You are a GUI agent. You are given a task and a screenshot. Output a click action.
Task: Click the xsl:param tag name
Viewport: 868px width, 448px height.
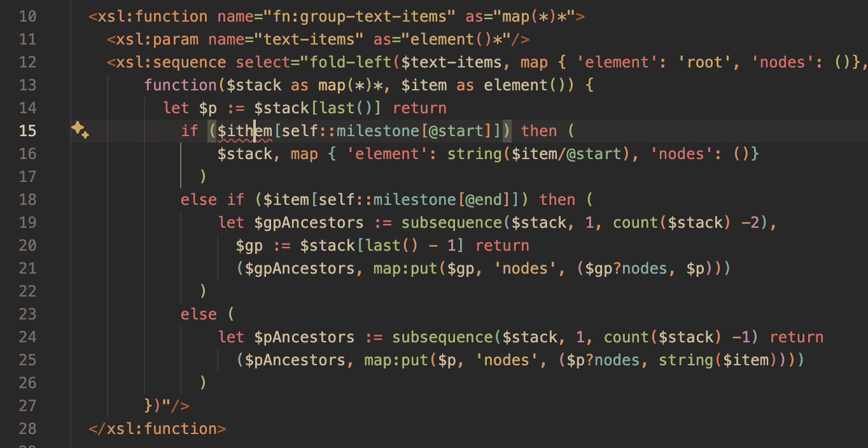pos(157,39)
